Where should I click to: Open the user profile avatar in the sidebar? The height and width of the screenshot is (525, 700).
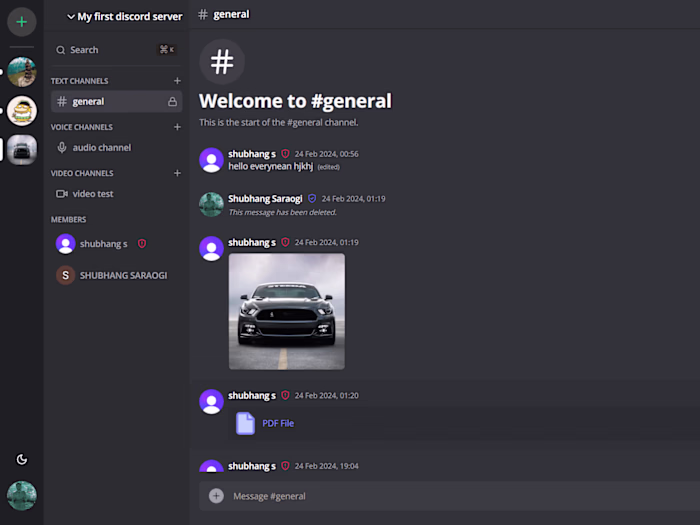[x=21, y=496]
